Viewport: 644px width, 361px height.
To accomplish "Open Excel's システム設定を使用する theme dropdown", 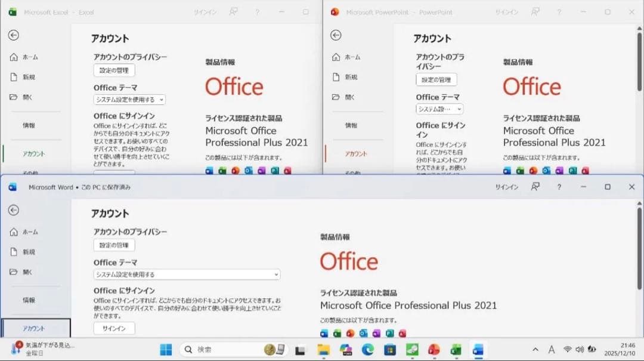I will click(130, 100).
